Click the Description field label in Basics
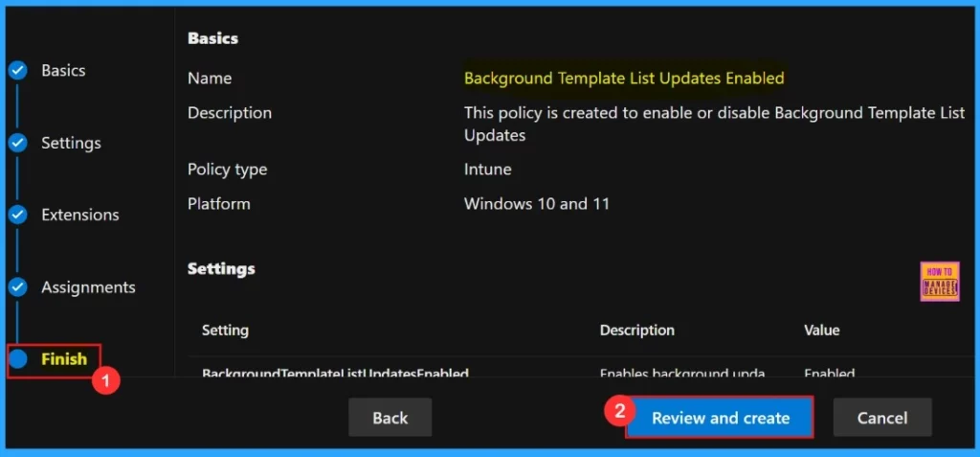 pyautogui.click(x=230, y=113)
